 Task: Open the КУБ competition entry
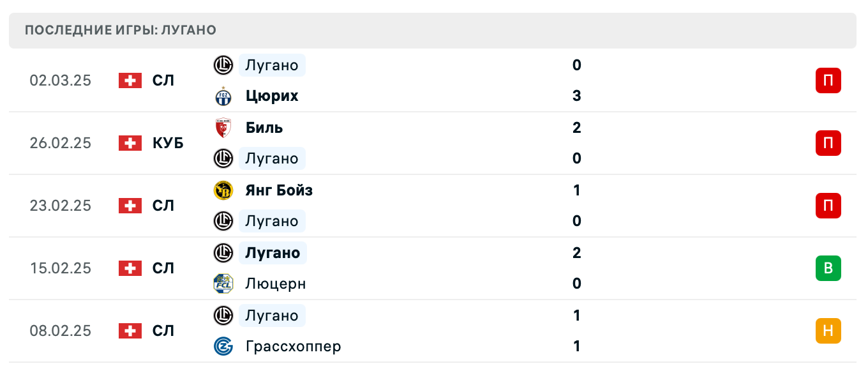(168, 143)
